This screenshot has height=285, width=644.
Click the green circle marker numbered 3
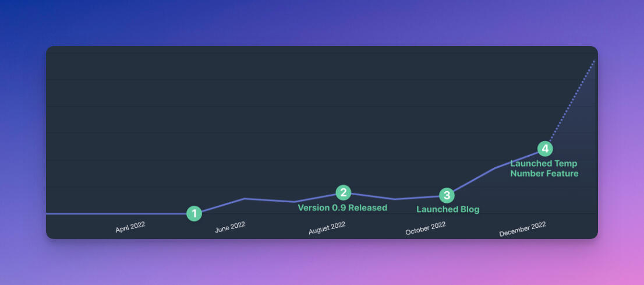447,195
